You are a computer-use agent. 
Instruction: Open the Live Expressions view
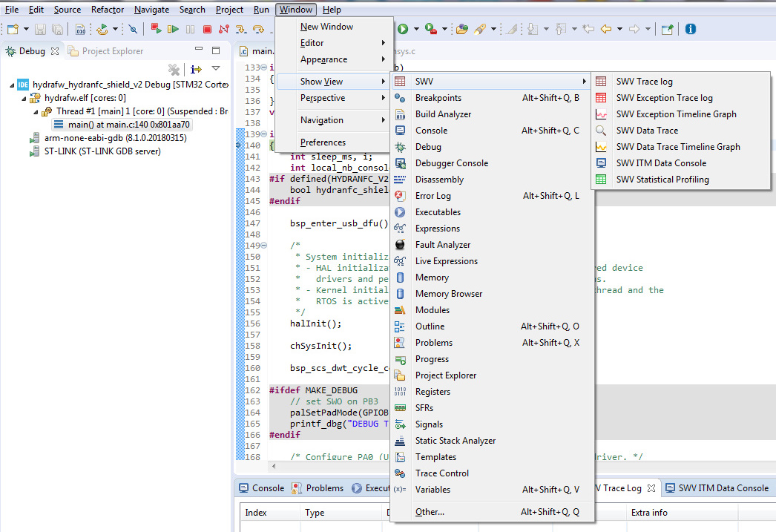(447, 260)
